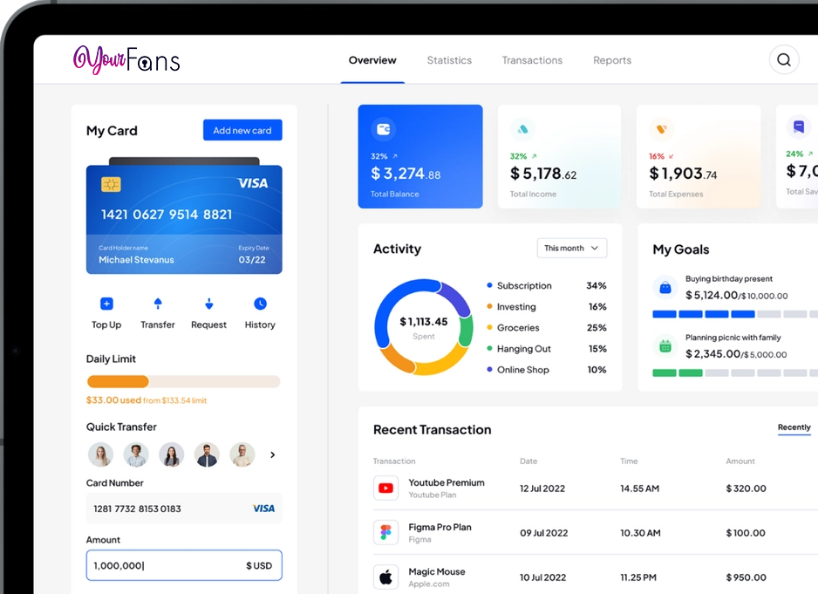Click the blue Visa card image
The height and width of the screenshot is (594, 818).
point(184,220)
